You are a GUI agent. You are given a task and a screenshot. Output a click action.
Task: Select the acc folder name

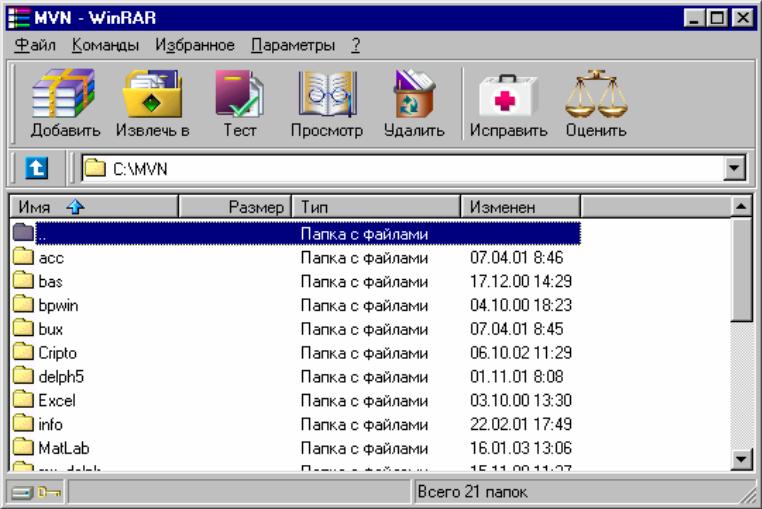51,258
